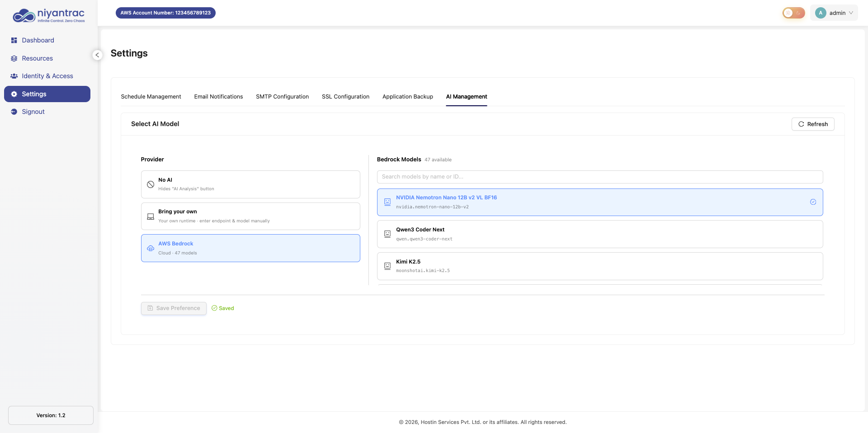
Task: Toggle the light/dark theme switch
Action: coord(794,13)
